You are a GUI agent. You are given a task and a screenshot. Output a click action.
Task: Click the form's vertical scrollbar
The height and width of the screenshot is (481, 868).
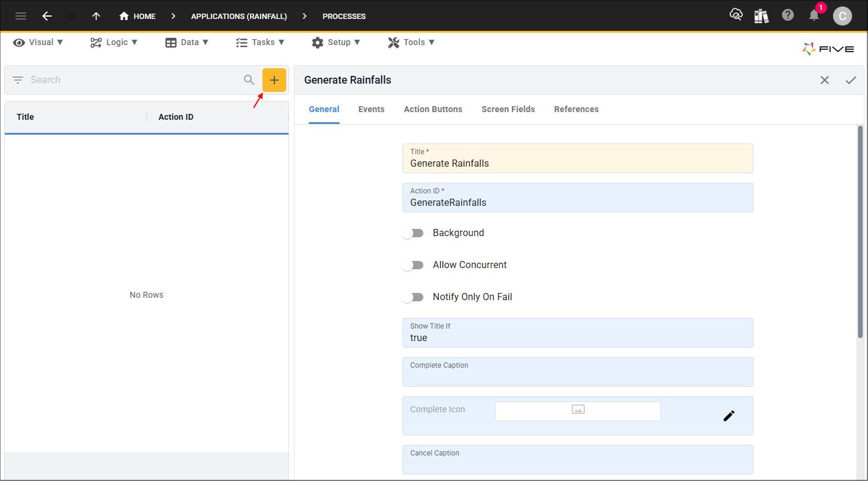pyautogui.click(x=860, y=232)
